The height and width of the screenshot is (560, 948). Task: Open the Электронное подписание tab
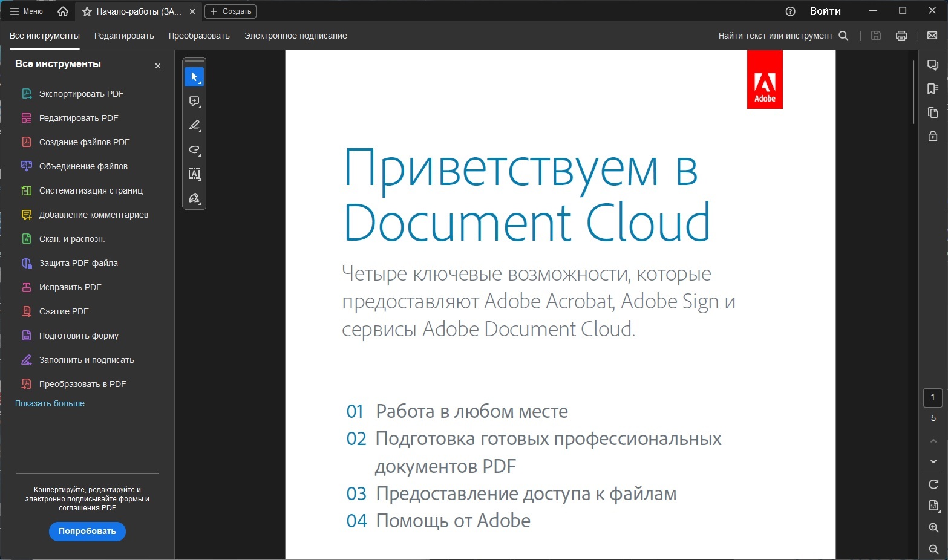tap(295, 36)
